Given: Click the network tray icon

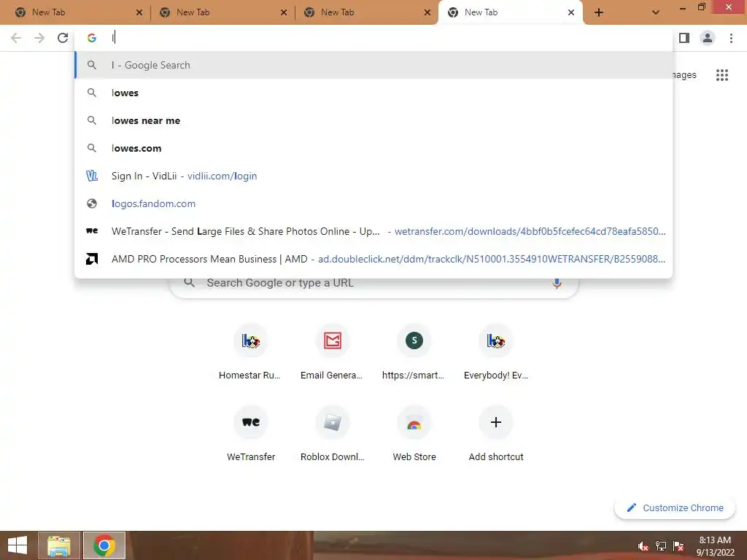Looking at the screenshot, I should click(x=661, y=546).
